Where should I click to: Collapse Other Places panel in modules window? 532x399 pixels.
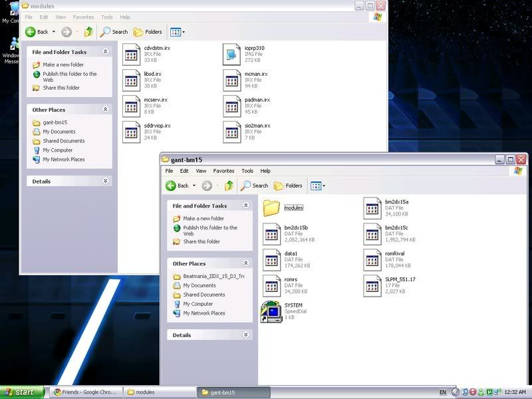point(106,109)
